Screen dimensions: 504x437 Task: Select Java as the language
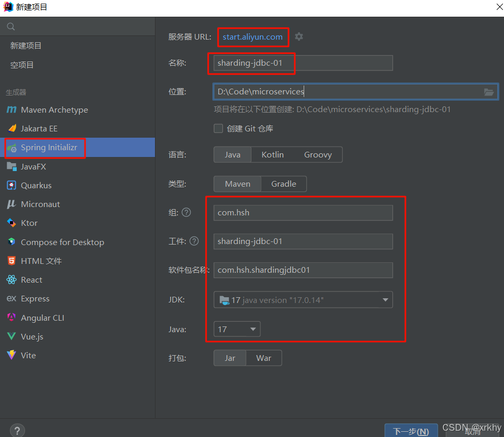(232, 154)
